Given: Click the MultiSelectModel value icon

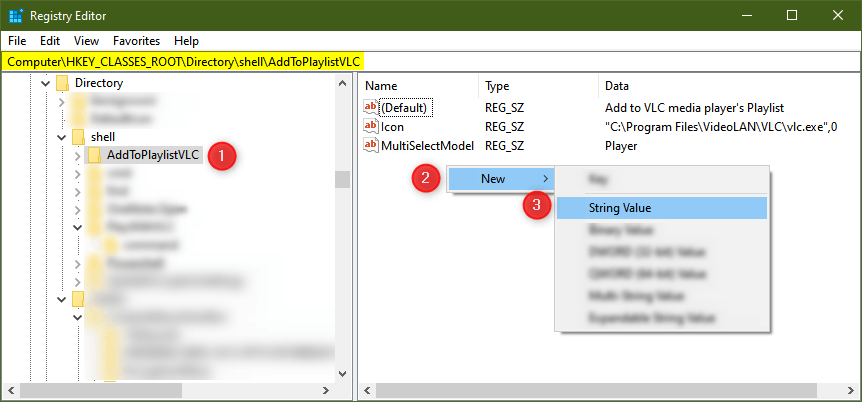Looking at the screenshot, I should pyautogui.click(x=371, y=146).
